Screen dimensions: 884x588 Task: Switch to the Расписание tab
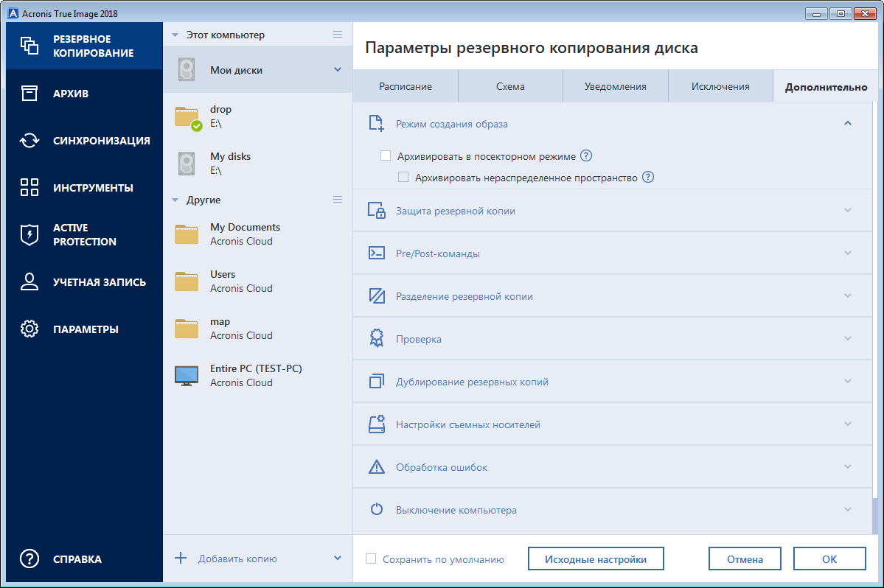(406, 86)
